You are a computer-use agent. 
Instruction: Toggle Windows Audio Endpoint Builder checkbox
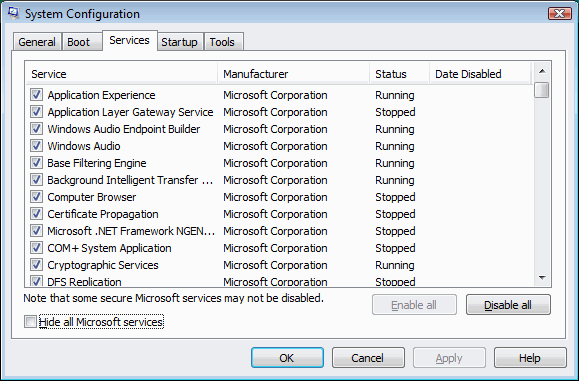(36, 129)
